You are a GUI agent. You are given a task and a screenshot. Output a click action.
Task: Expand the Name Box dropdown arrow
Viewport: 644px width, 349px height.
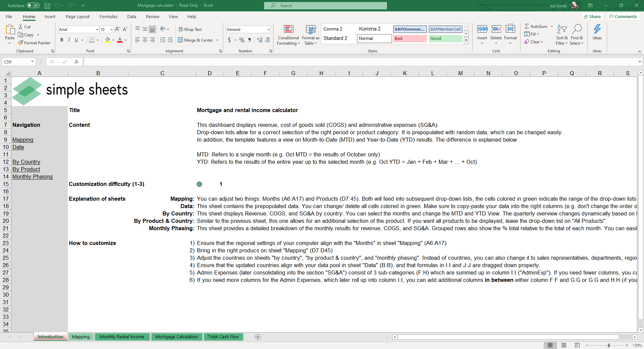click(x=32, y=62)
